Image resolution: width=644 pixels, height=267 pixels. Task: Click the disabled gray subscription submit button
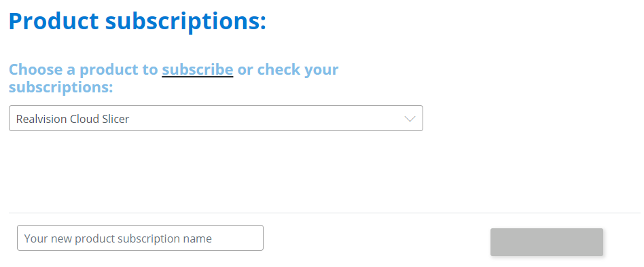[x=547, y=242]
